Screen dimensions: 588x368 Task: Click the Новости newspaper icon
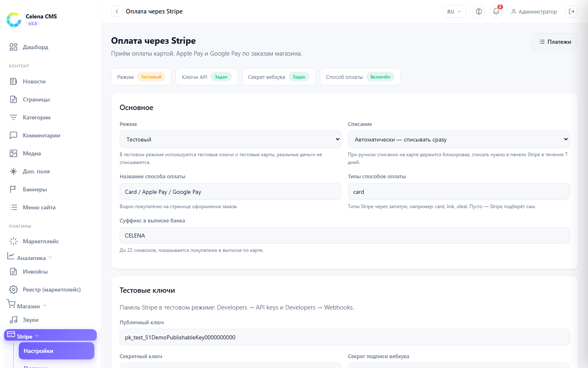(x=13, y=81)
